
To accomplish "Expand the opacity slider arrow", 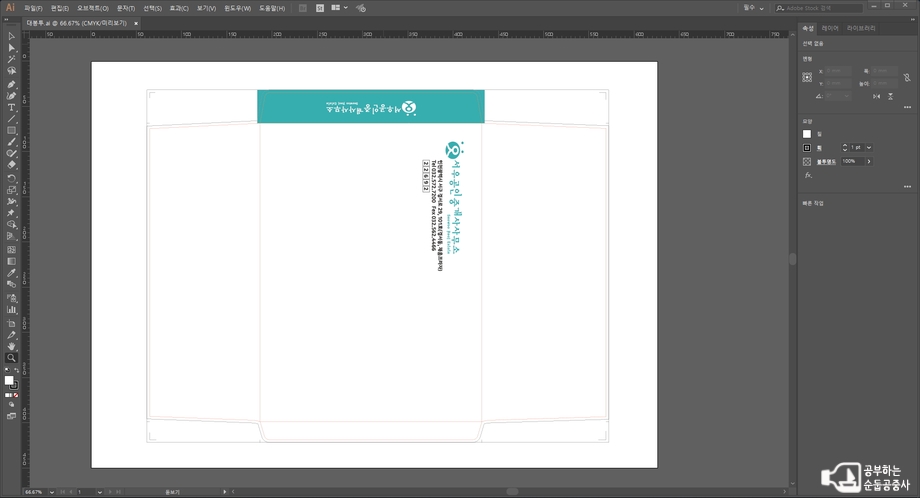I will point(869,161).
